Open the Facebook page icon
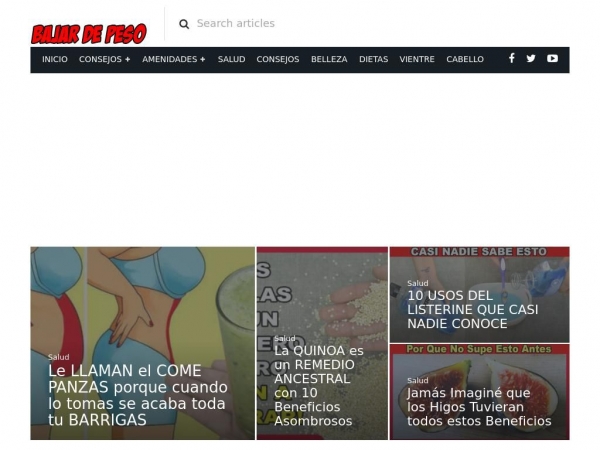600x450 pixels. (512, 59)
